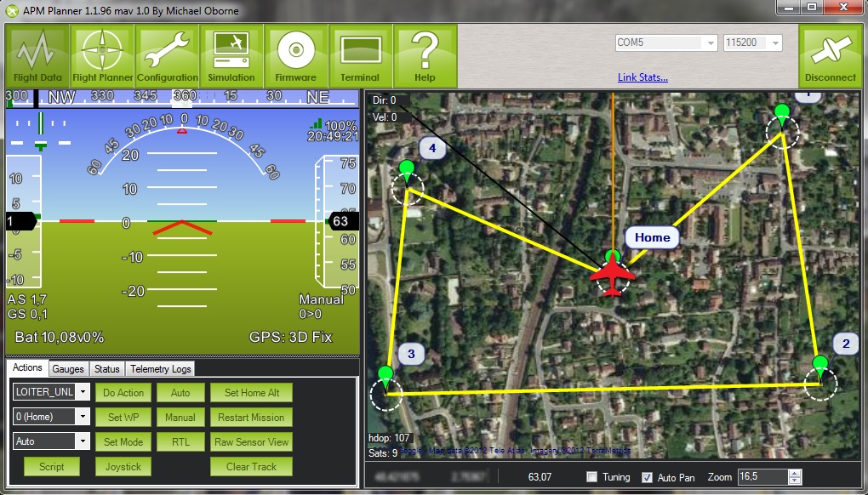Viewport: 868px width, 495px height.
Task: Enable the Tuning checkbox
Action: click(592, 477)
